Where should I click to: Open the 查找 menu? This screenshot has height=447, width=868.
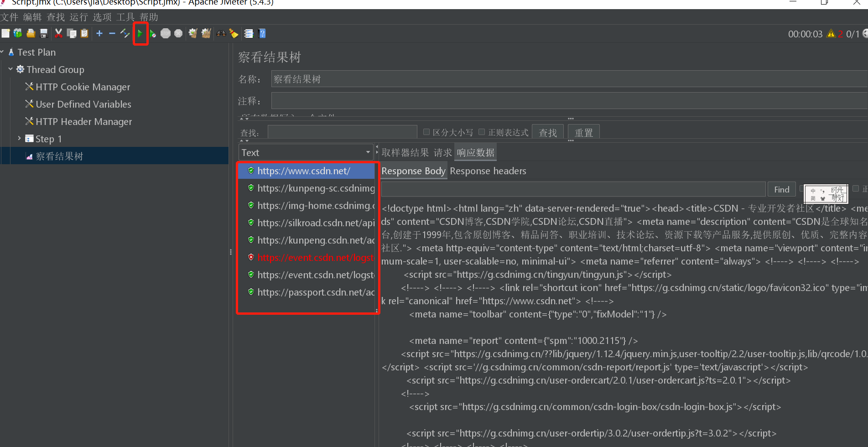click(x=56, y=17)
